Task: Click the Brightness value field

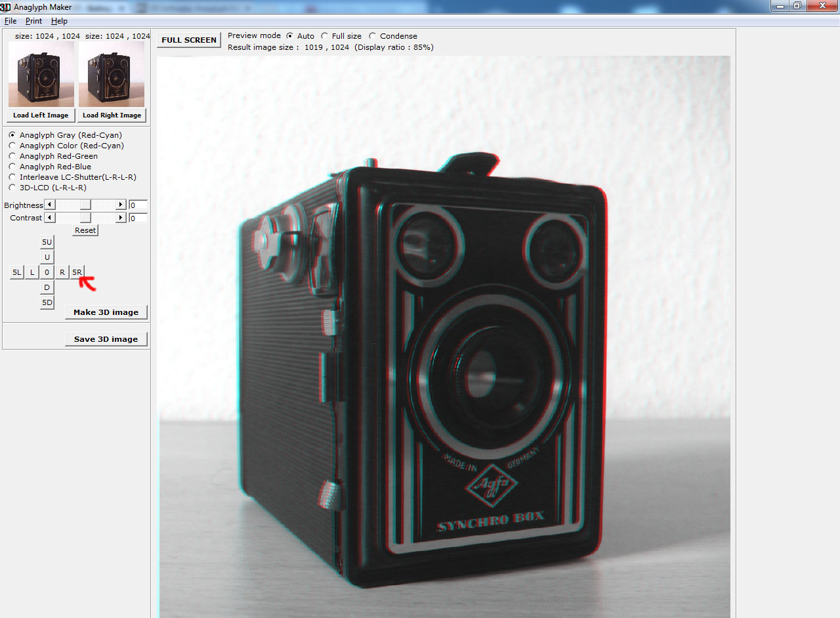Action: click(138, 205)
